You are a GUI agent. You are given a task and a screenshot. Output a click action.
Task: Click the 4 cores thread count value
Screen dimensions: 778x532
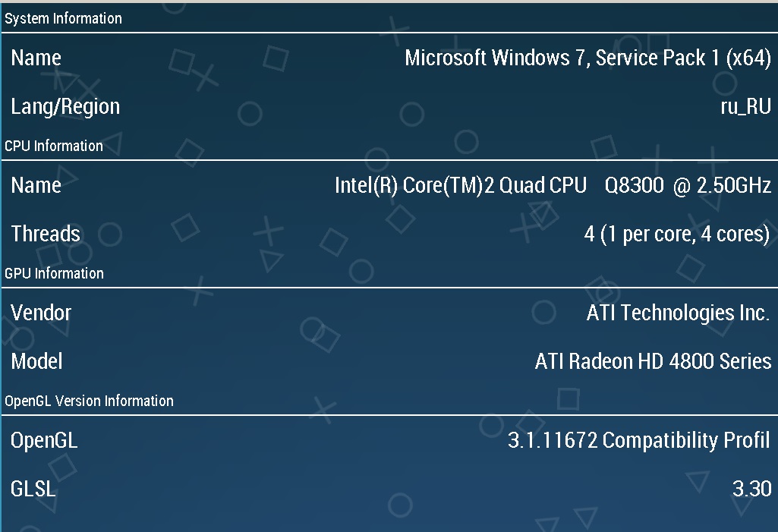677,234
